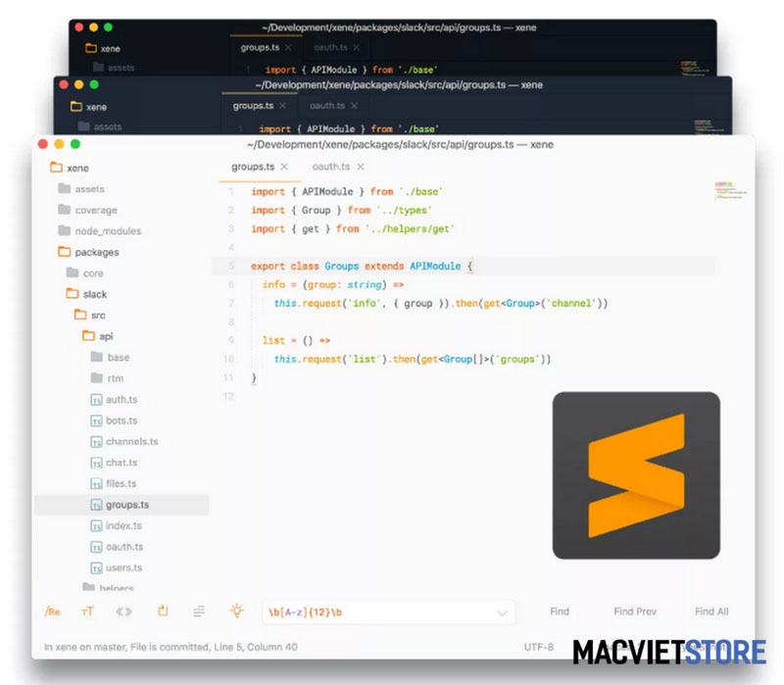This screenshot has height=685, width=784.
Task: Click the Find Prev button
Action: tap(635, 612)
